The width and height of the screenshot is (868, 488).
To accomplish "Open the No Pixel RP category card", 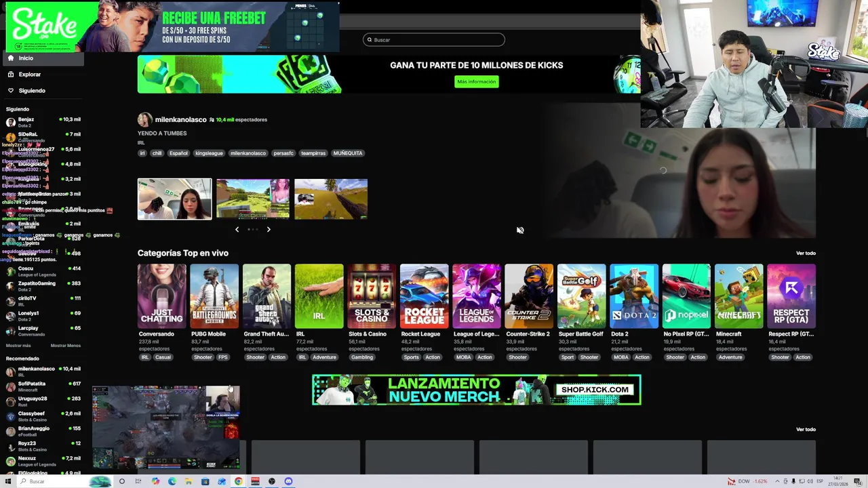I will (x=686, y=296).
